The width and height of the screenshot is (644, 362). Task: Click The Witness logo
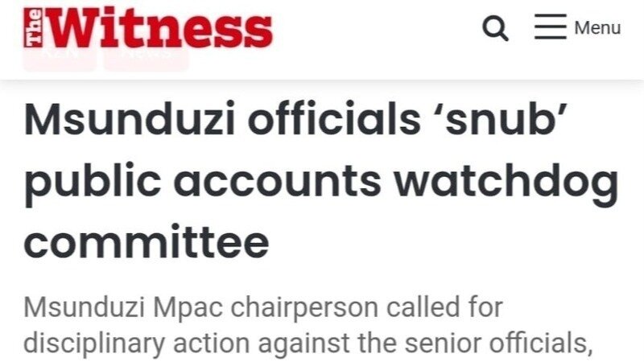(x=148, y=29)
